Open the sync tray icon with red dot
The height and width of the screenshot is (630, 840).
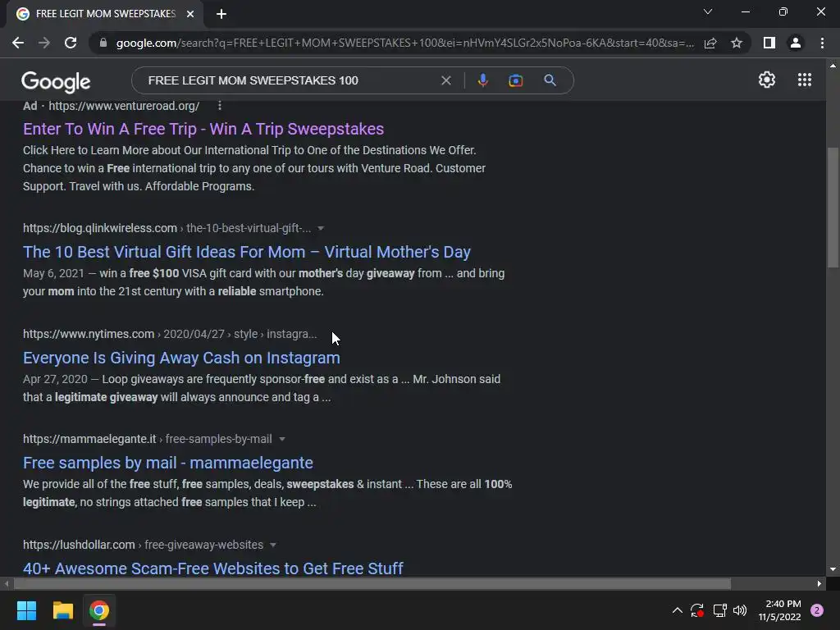[697, 610]
